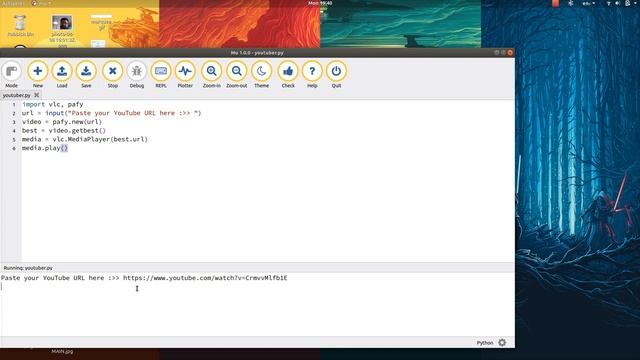Image resolution: width=640 pixels, height=360 pixels.
Task: Click the input prompt string on line 2
Action: 134,113
